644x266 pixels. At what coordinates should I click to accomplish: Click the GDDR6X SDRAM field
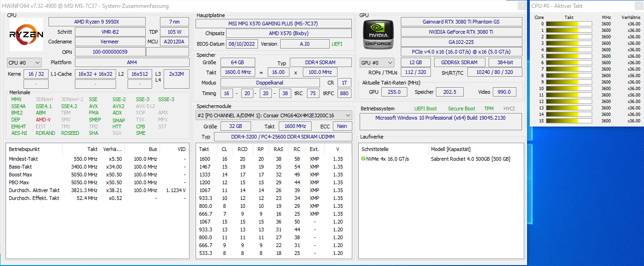(460, 62)
